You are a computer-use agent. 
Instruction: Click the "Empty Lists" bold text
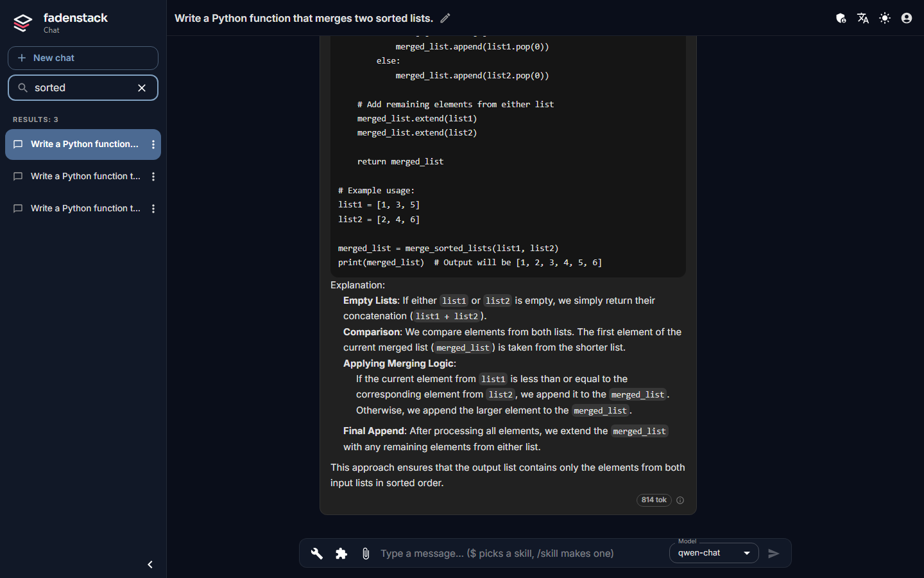coord(370,301)
